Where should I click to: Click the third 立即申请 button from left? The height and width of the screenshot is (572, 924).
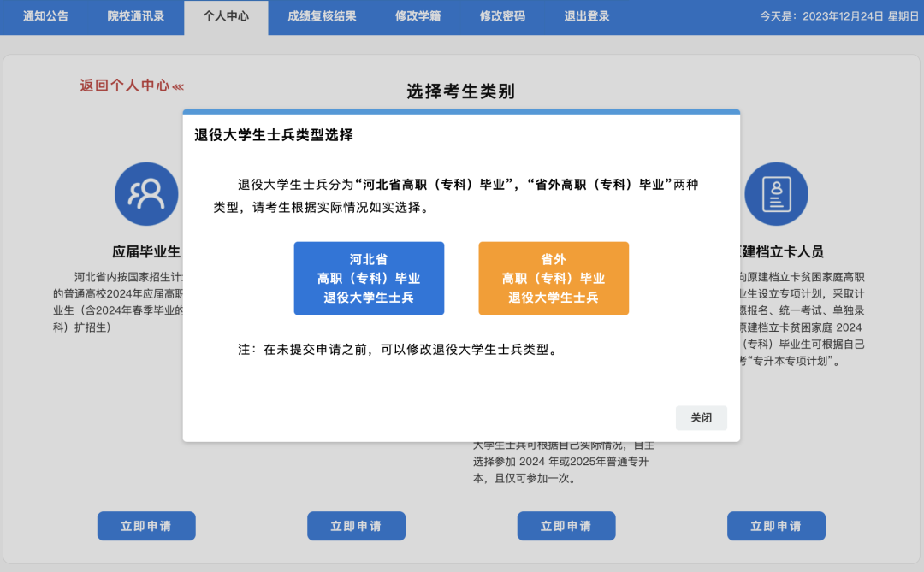pos(566,526)
